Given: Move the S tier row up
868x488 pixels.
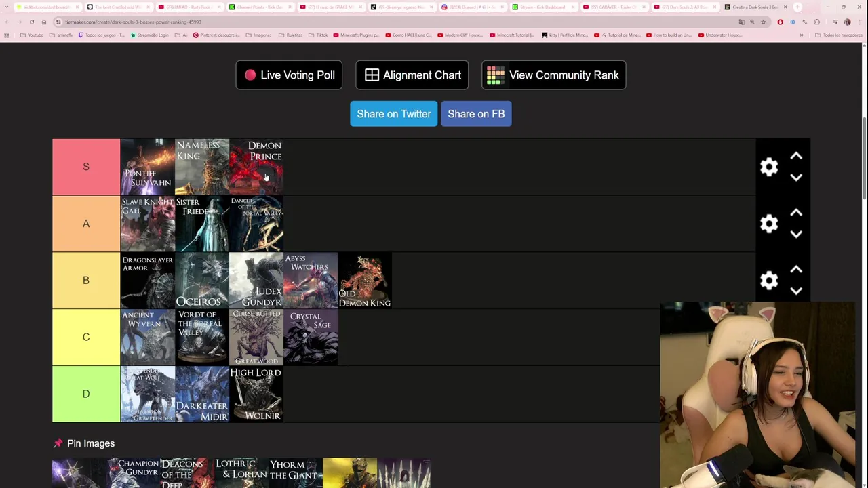Looking at the screenshot, I should (x=796, y=157).
